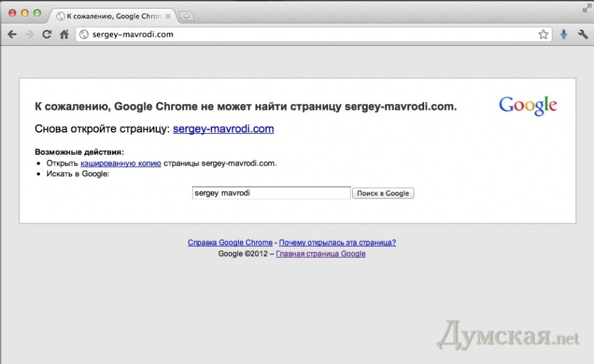Image resolution: width=594 pixels, height=364 pixels.
Task: Click "Почему открылась эта страница?" link
Action: coord(337,242)
